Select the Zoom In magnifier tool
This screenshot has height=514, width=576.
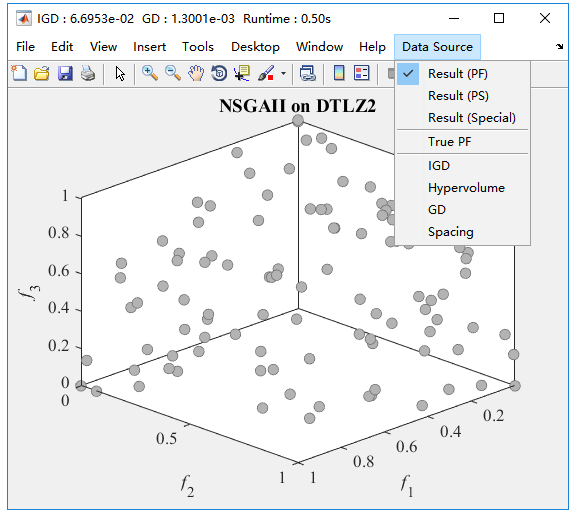click(150, 73)
